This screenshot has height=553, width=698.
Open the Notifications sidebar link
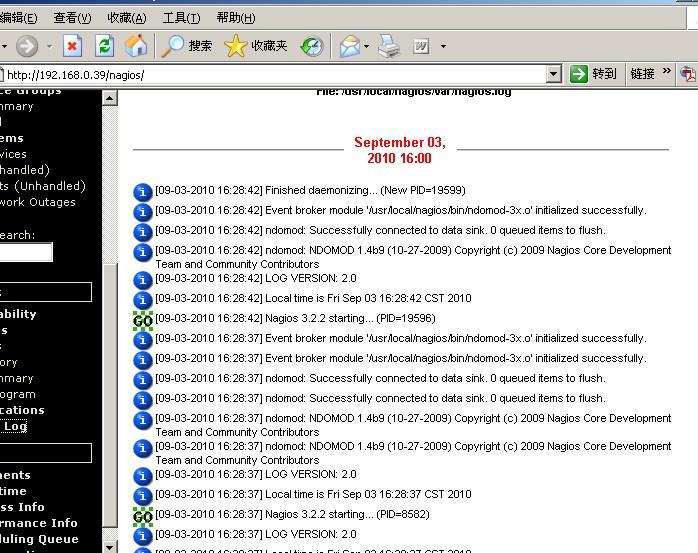[22, 410]
